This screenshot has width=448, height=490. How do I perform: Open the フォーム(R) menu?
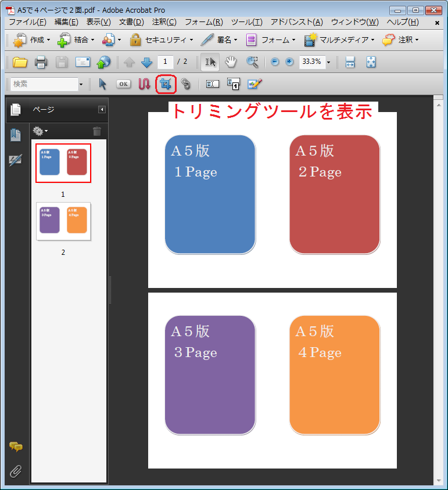pos(204,22)
